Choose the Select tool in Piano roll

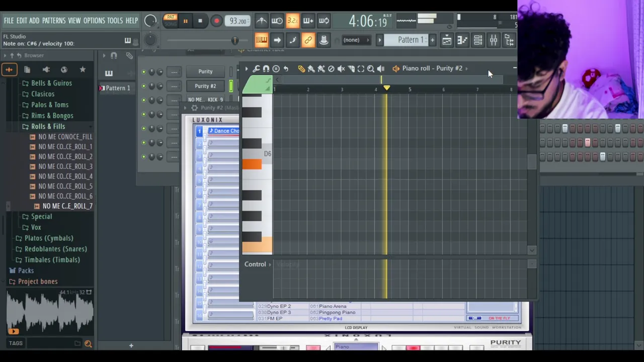tap(361, 68)
